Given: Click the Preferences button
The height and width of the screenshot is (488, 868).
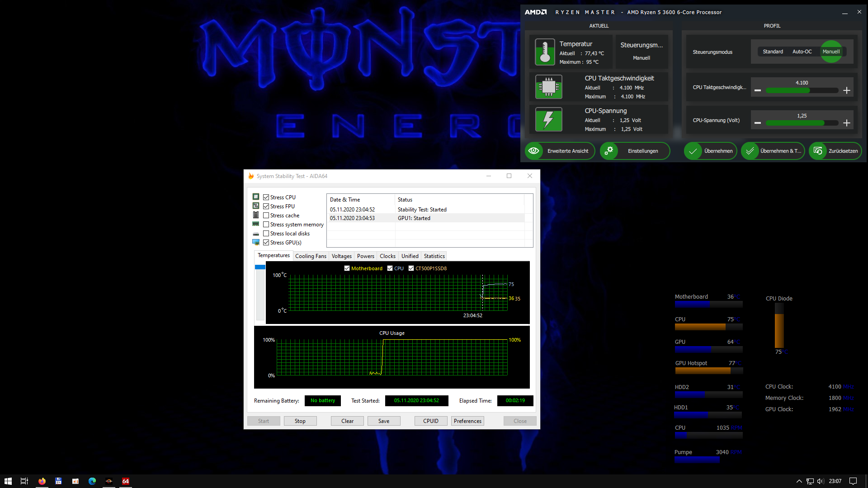Looking at the screenshot, I should (x=467, y=421).
